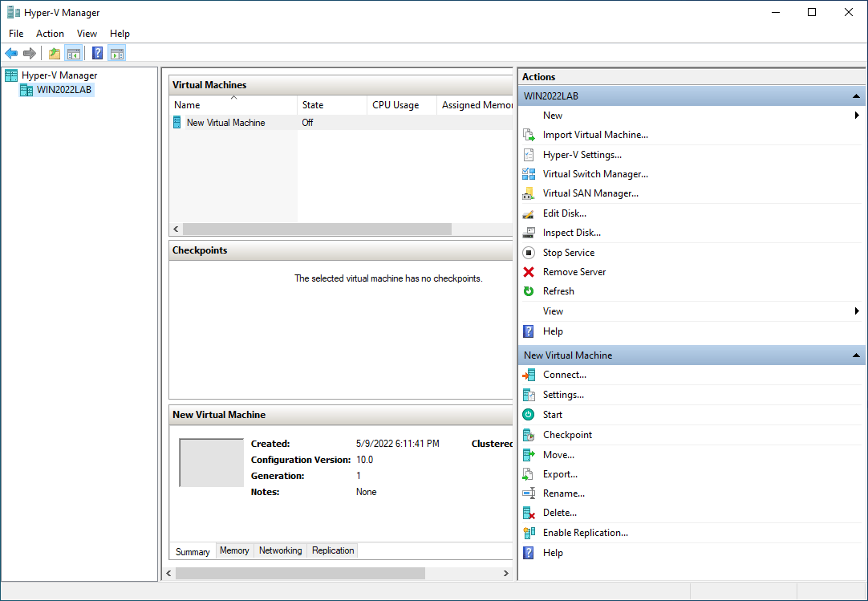
Task: Switch to the Networking tab
Action: click(x=281, y=550)
